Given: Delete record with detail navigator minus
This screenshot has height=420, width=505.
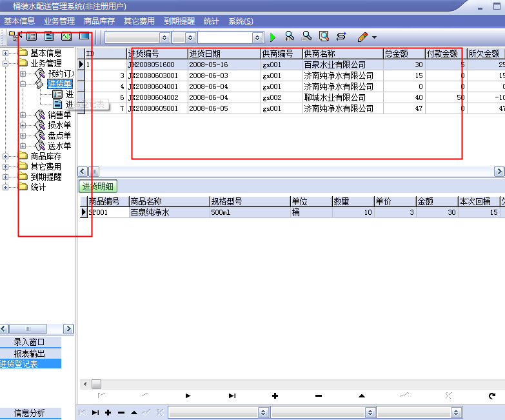Looking at the screenshot, I should (x=319, y=396).
